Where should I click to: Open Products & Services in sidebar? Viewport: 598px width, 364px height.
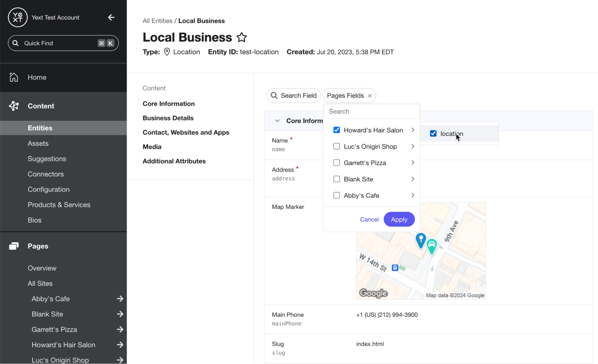coord(59,205)
